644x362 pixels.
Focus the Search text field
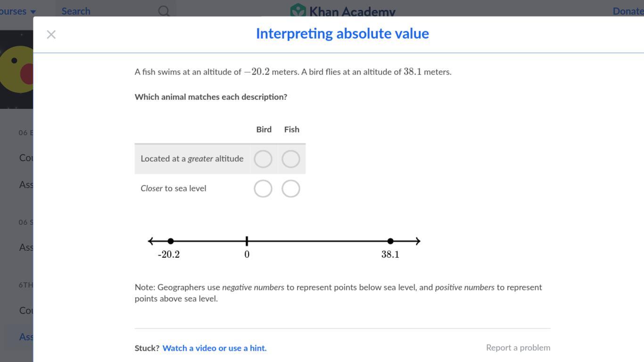[108, 11]
